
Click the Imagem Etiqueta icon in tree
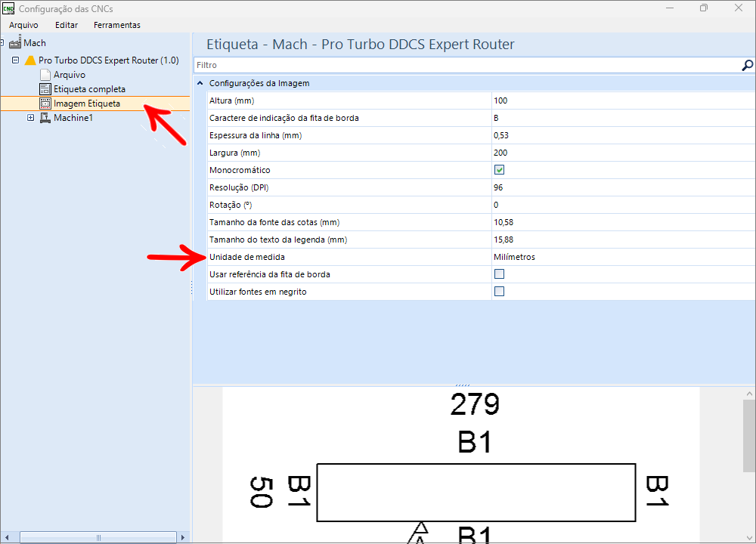click(45, 104)
